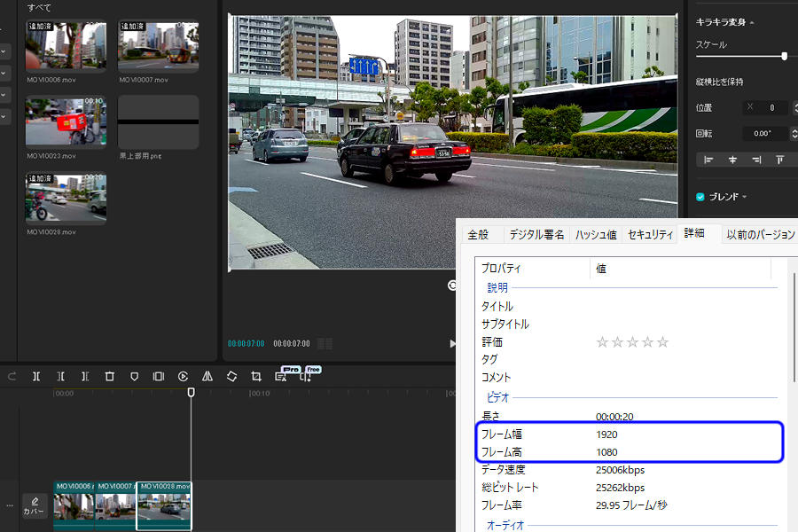Click the rotation value stepper arrows
798x532 pixels.
coord(794,134)
